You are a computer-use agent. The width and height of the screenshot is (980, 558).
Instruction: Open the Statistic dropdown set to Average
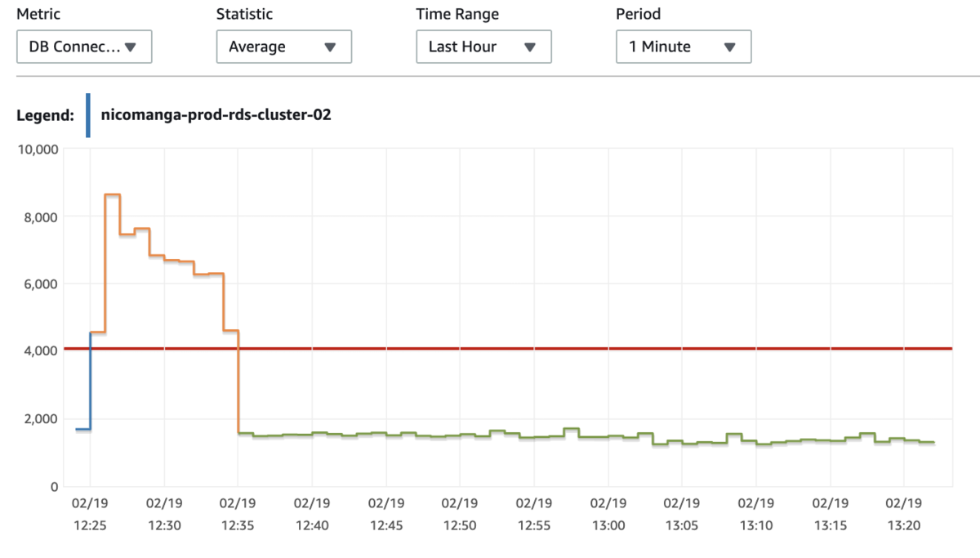(283, 47)
